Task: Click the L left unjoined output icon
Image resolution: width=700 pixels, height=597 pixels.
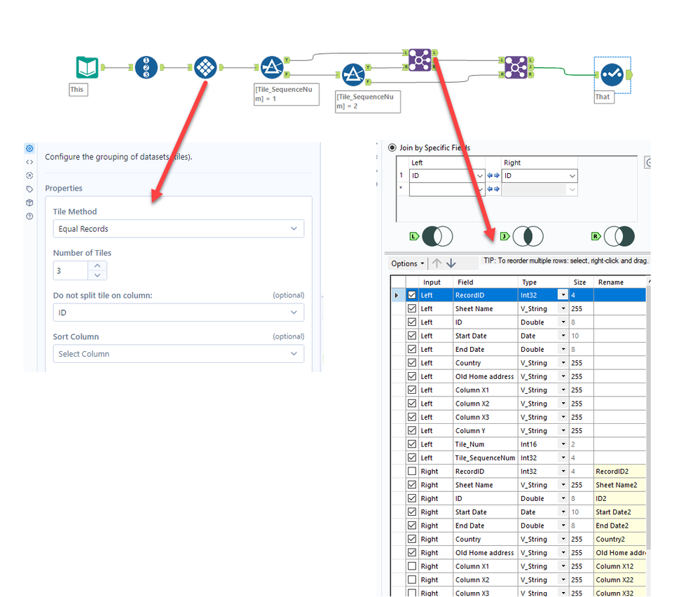Action: point(431,236)
